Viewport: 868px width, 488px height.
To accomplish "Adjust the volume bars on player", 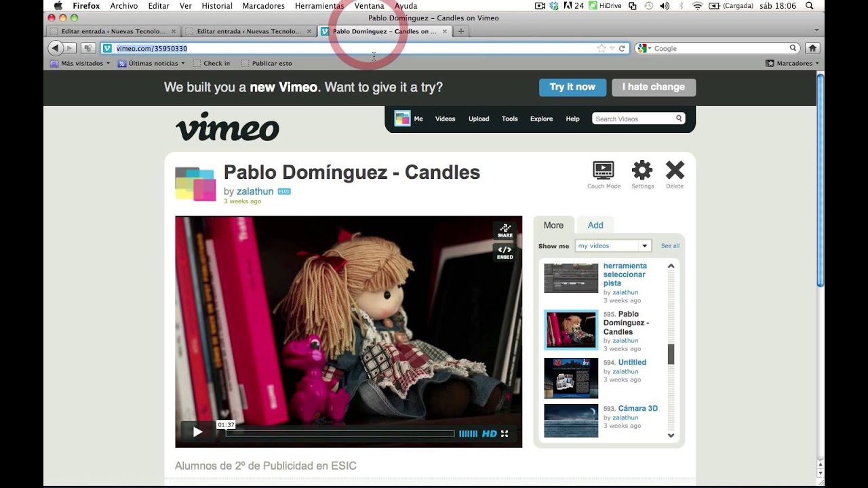I will tap(468, 434).
